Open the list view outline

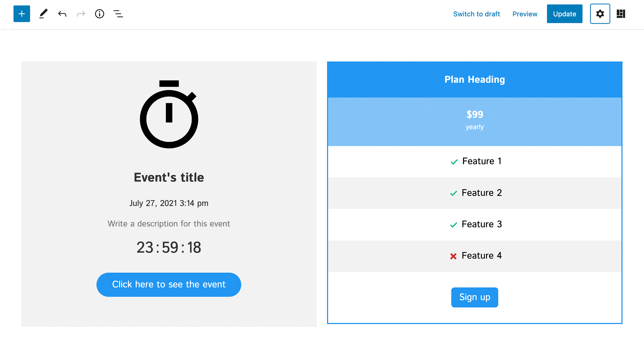[x=118, y=14]
